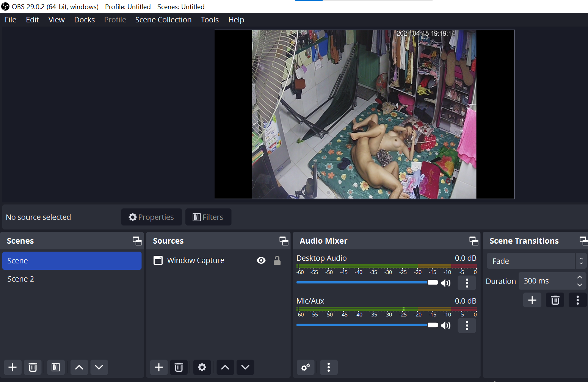Viewport: 588px width, 382px height.
Task: Open advanced audio properties gears icon
Action: point(306,367)
